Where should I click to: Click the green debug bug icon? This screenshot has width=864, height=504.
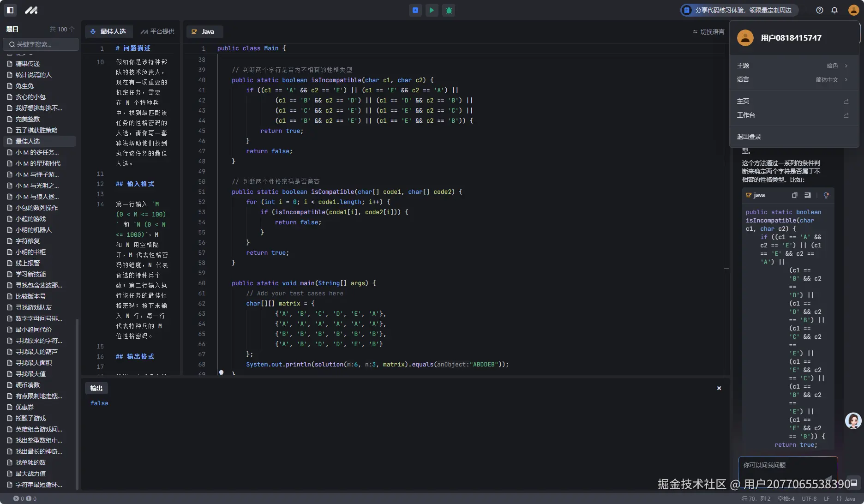pos(449,10)
